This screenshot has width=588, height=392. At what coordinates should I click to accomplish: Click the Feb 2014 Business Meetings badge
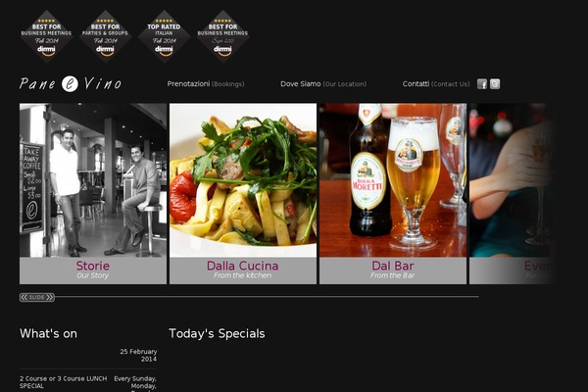click(x=46, y=36)
